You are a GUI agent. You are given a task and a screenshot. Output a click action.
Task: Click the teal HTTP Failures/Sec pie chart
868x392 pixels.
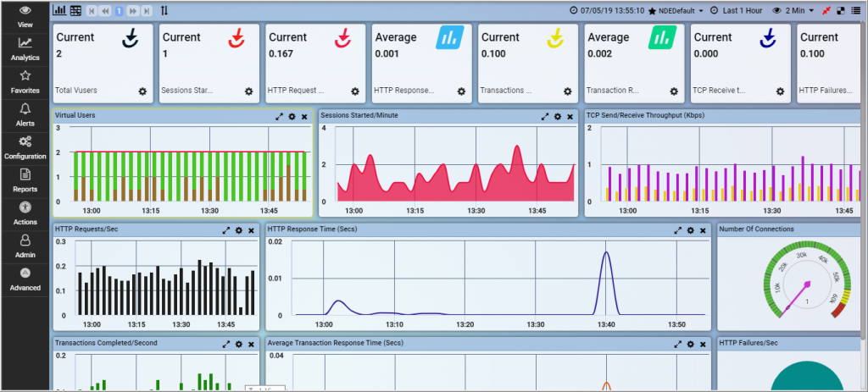[807, 376]
